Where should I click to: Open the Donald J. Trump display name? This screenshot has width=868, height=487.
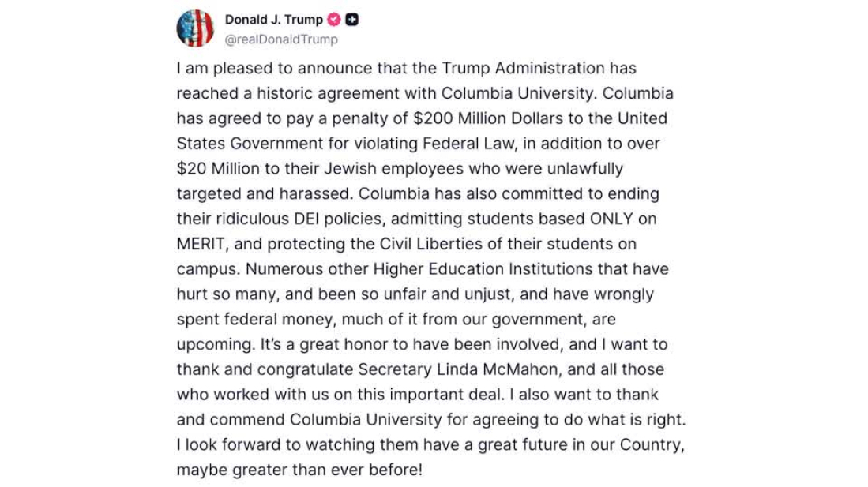pyautogui.click(x=273, y=20)
